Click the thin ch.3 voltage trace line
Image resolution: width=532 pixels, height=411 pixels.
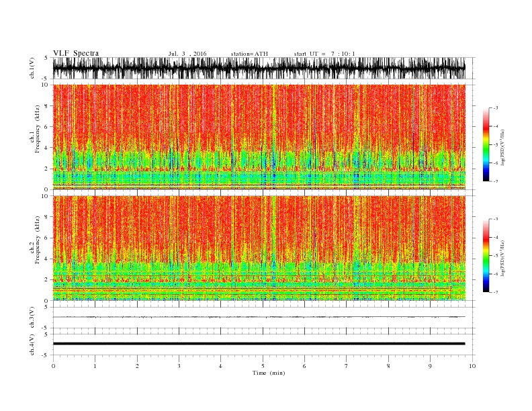tap(259, 317)
